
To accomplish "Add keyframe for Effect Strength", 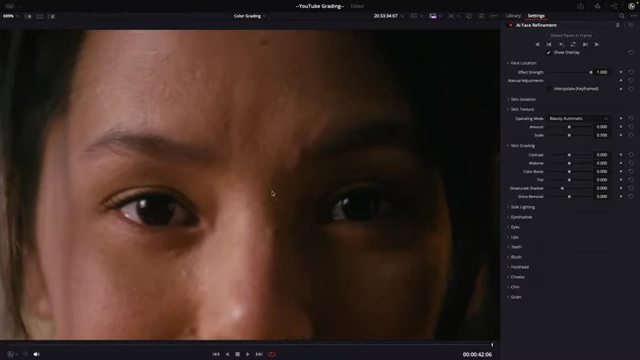I will pos(621,72).
